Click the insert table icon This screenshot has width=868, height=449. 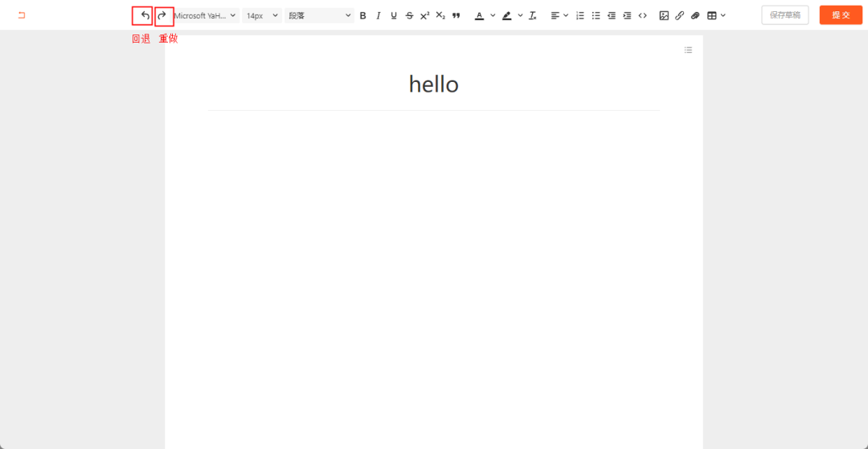click(x=712, y=15)
